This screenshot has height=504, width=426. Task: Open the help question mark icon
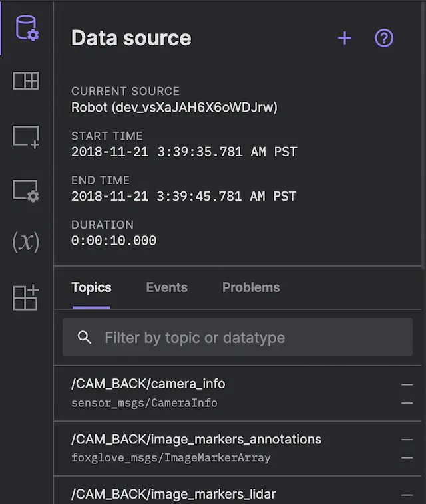click(x=384, y=39)
